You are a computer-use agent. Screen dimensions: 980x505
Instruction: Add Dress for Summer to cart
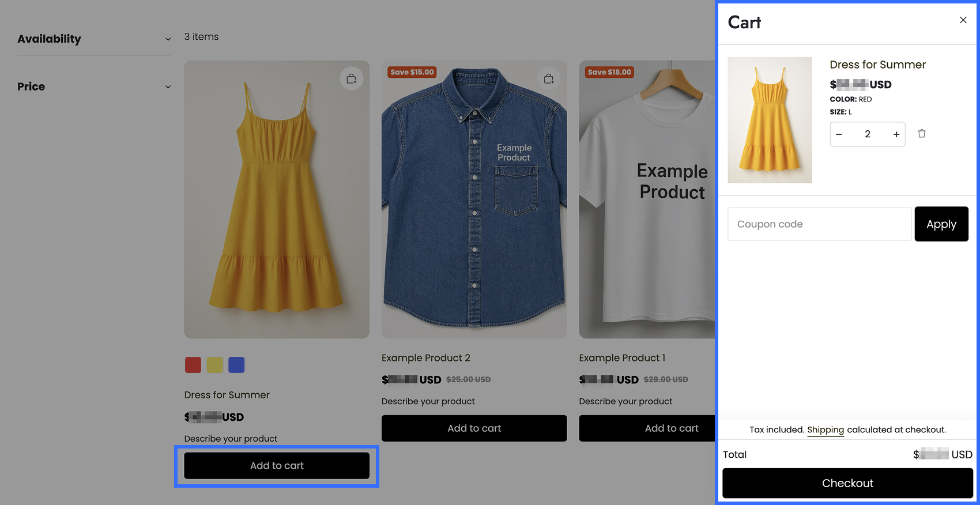[277, 466]
